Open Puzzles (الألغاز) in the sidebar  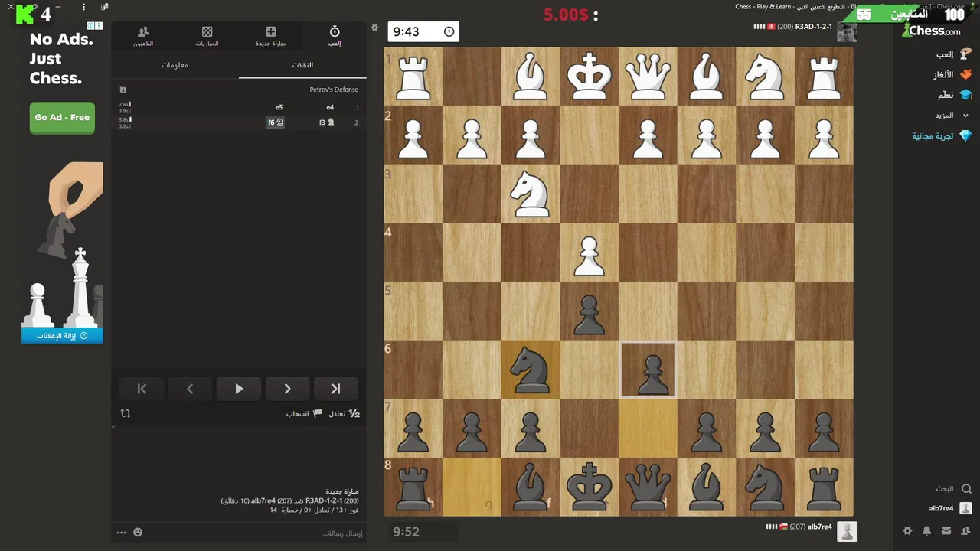[952, 75]
